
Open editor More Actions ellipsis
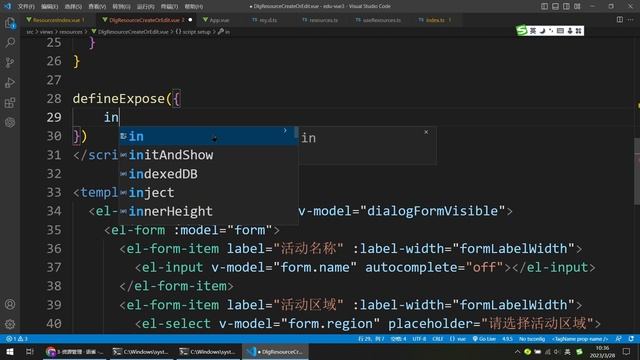(631, 20)
